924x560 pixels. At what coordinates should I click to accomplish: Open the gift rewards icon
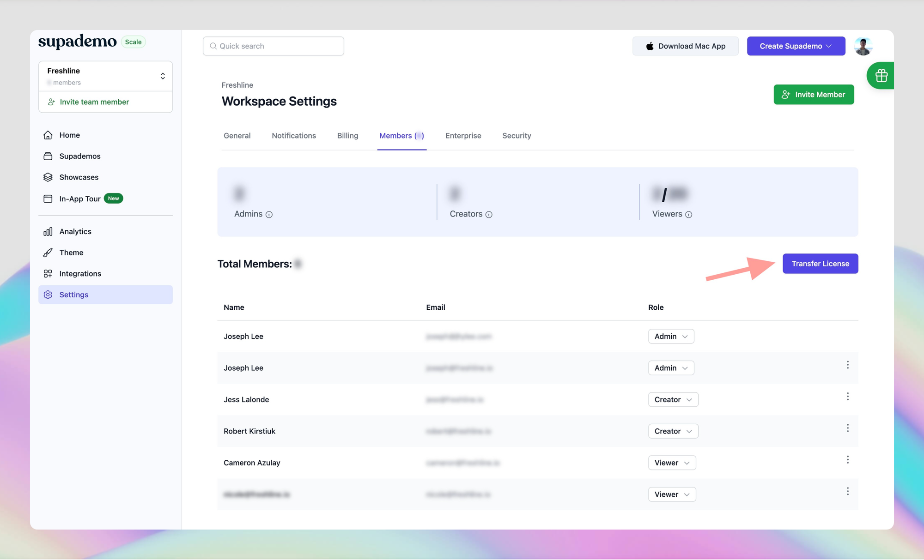point(881,76)
